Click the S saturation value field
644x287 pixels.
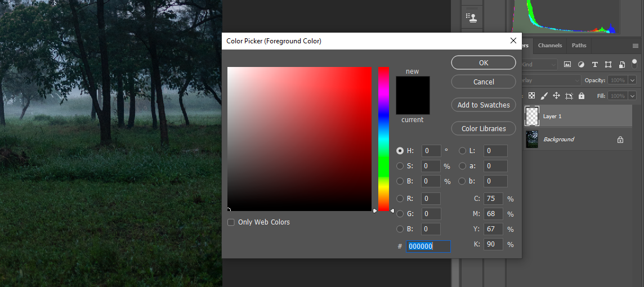(x=431, y=166)
